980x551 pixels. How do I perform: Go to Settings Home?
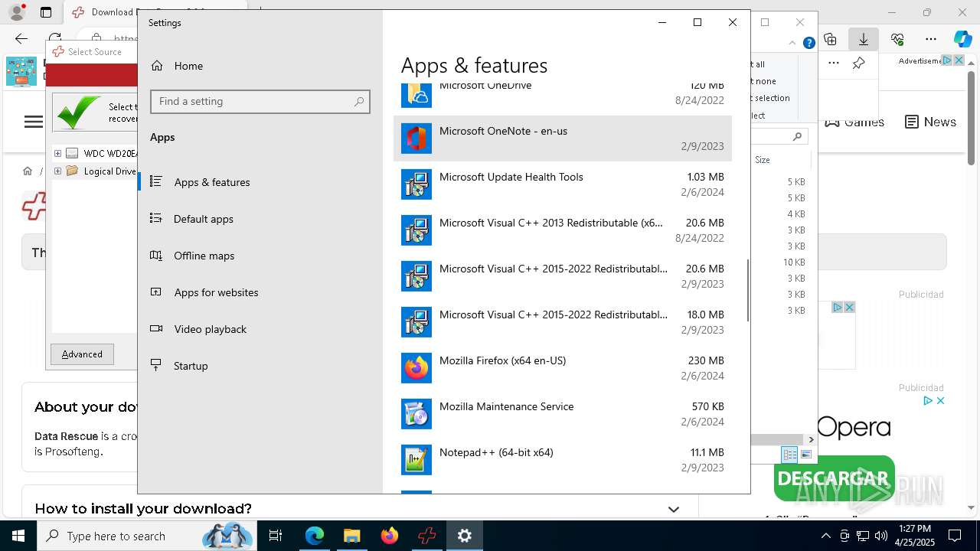[x=260, y=66]
